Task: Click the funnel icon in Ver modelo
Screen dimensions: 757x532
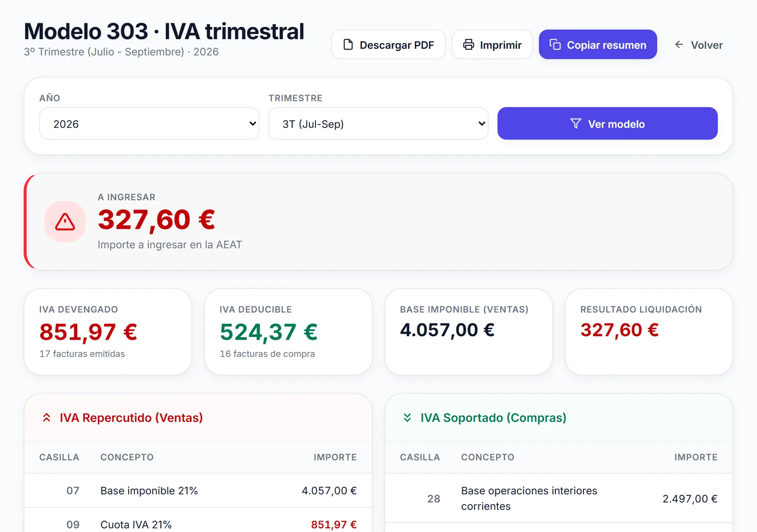Action: pyautogui.click(x=575, y=123)
